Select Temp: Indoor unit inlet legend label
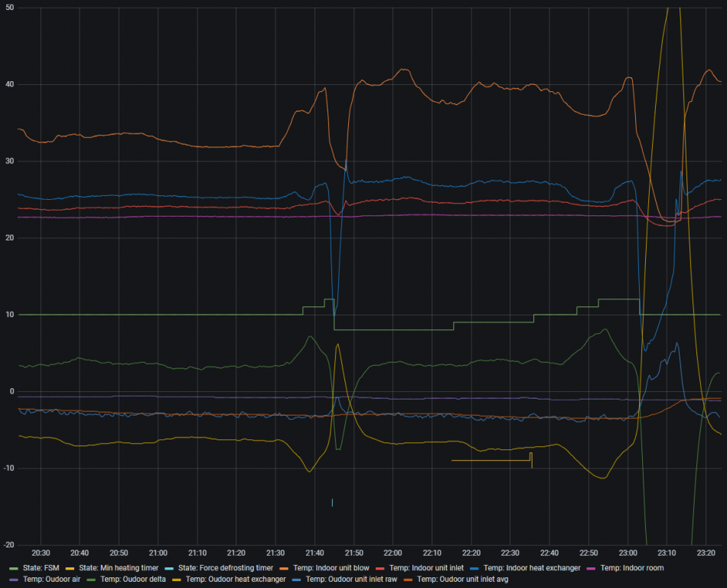Screen dimensions: 727x588 pyautogui.click(x=426, y=568)
